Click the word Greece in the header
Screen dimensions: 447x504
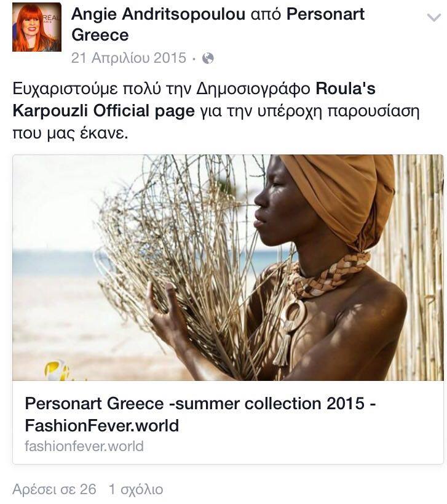[100, 34]
